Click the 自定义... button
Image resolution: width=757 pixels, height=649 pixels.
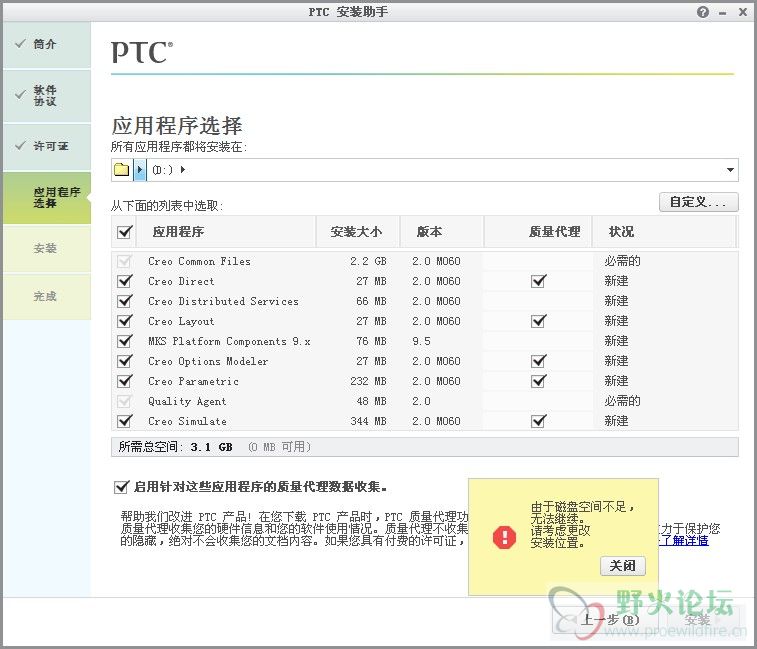coord(699,202)
